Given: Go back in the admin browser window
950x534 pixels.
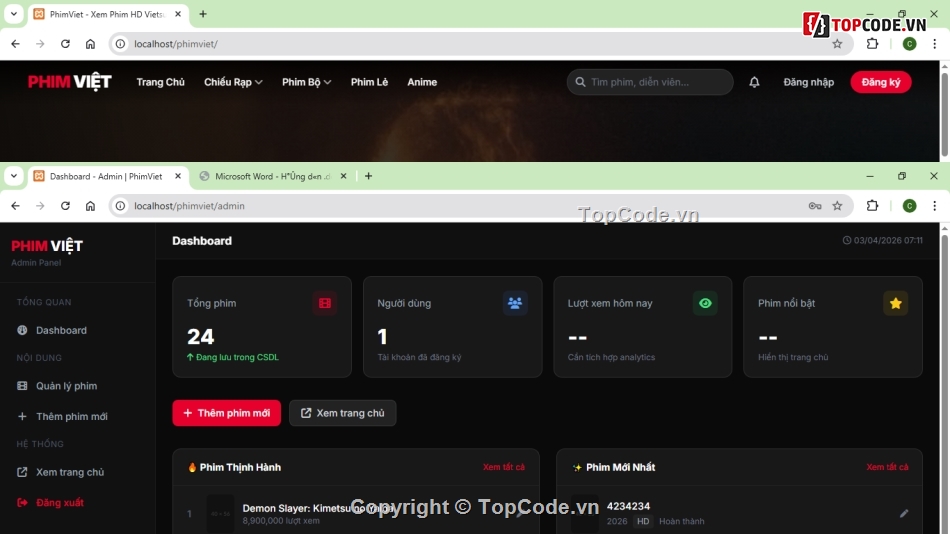Looking at the screenshot, I should tap(15, 206).
